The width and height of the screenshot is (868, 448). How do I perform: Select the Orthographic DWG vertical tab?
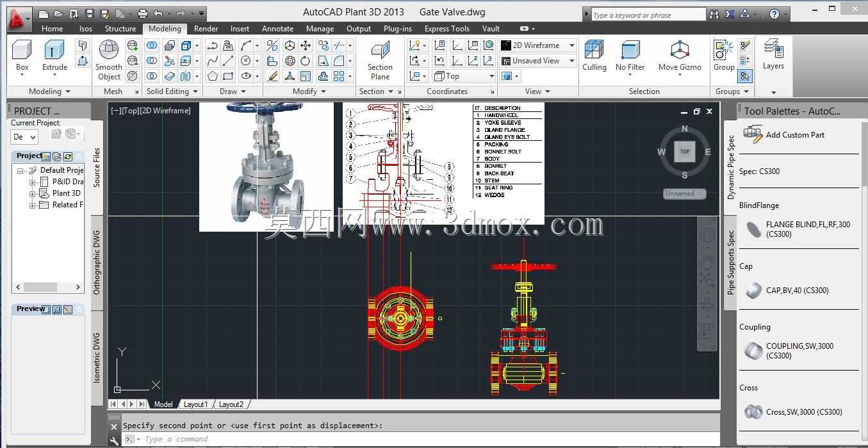(x=97, y=262)
